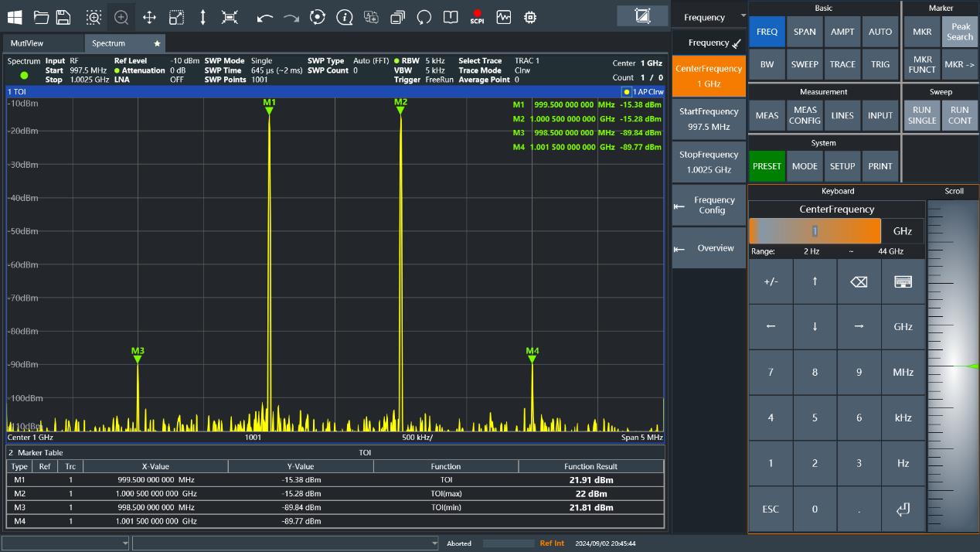
Task: Toggle the RUN SINGLE sweep button
Action: (x=921, y=115)
